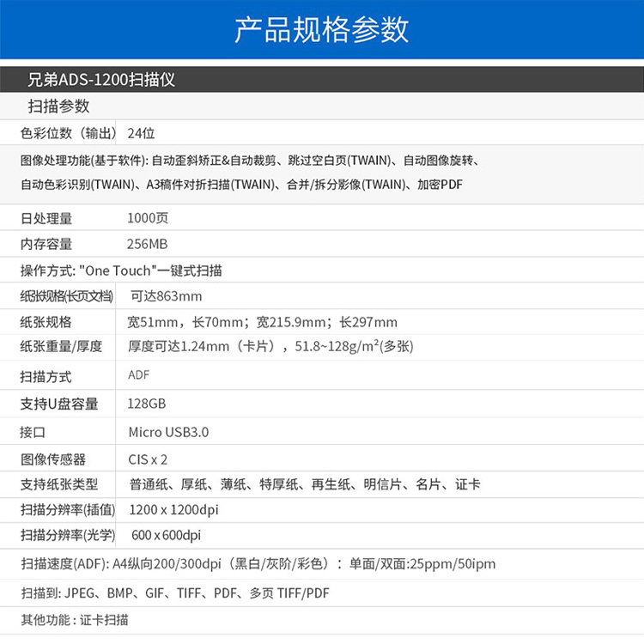Select the 1000页 value
This screenshot has width=644, height=644.
coord(148,219)
